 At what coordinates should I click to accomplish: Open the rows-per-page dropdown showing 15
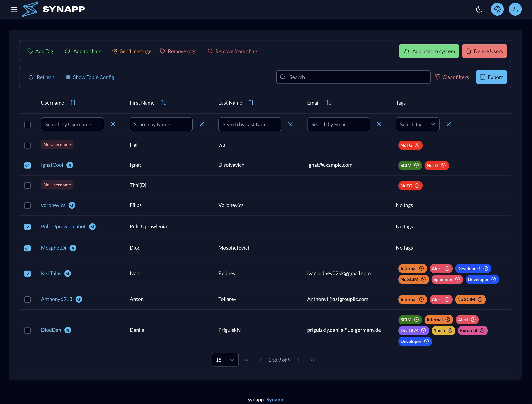tap(225, 360)
